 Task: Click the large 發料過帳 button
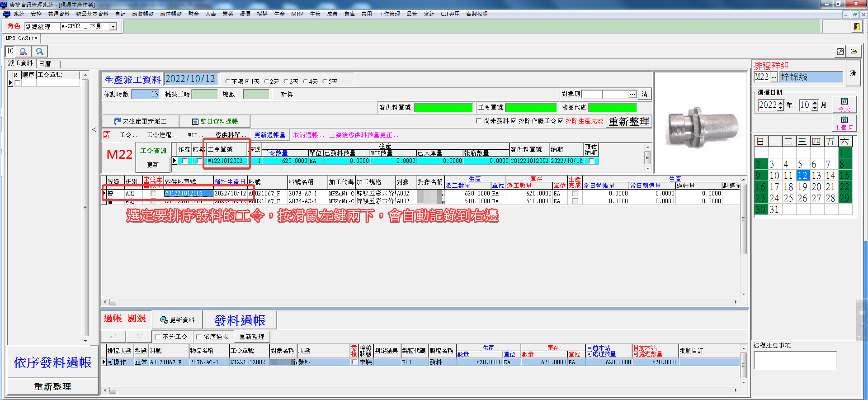coord(240,320)
